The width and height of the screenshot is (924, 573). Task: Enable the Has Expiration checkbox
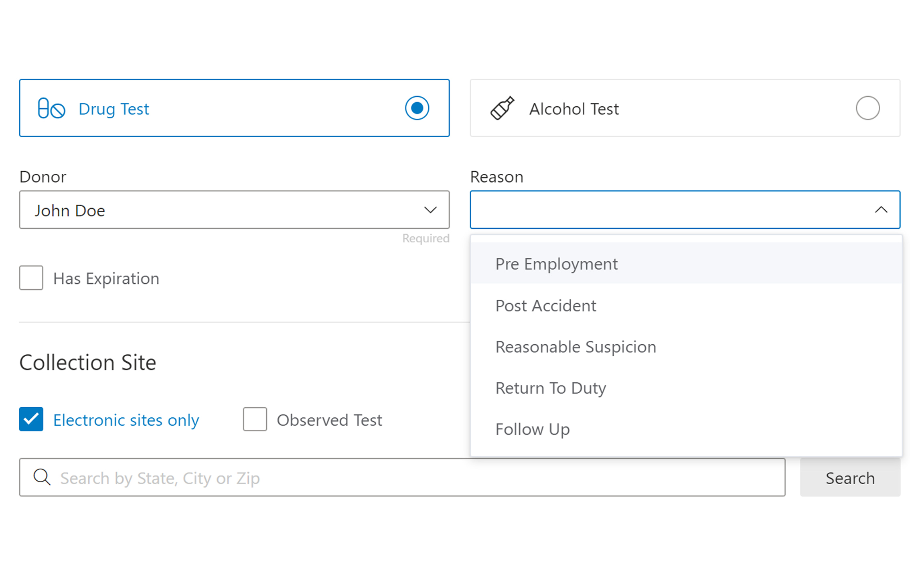pos(31,278)
